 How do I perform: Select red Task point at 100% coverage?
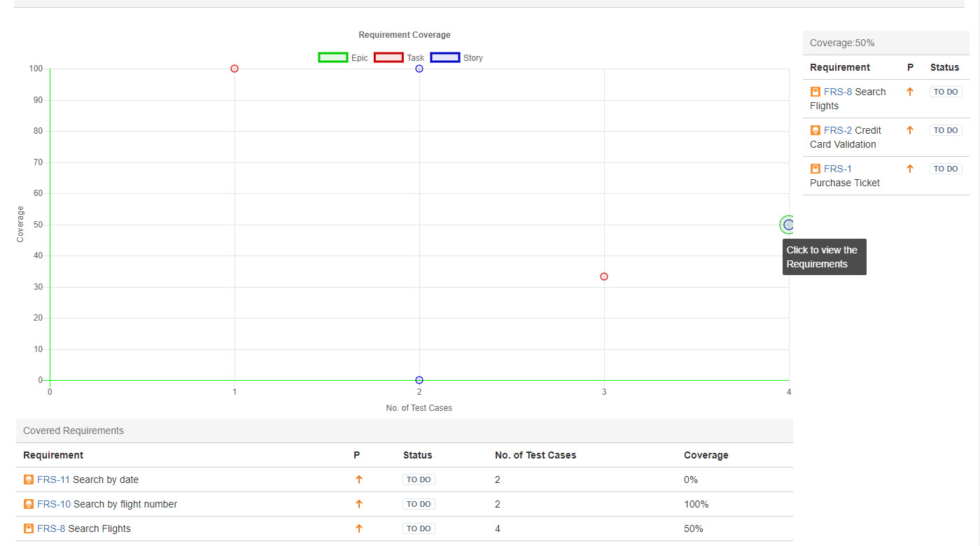pos(234,69)
